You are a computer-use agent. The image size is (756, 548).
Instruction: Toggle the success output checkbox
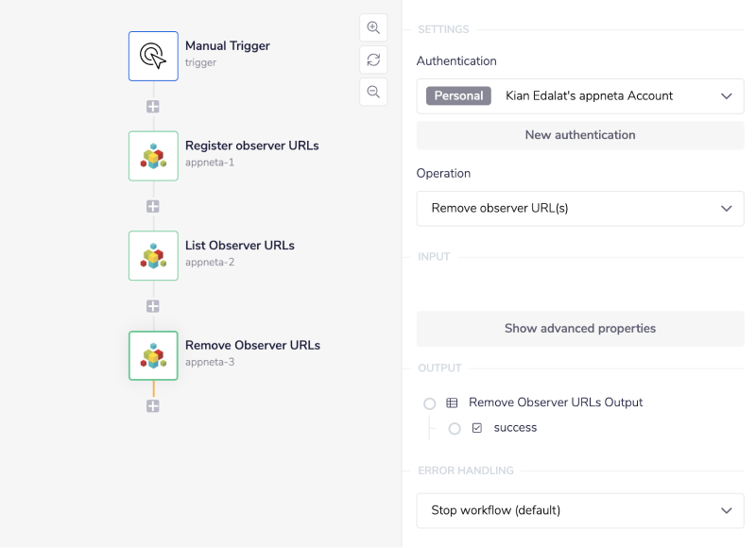[x=477, y=428]
